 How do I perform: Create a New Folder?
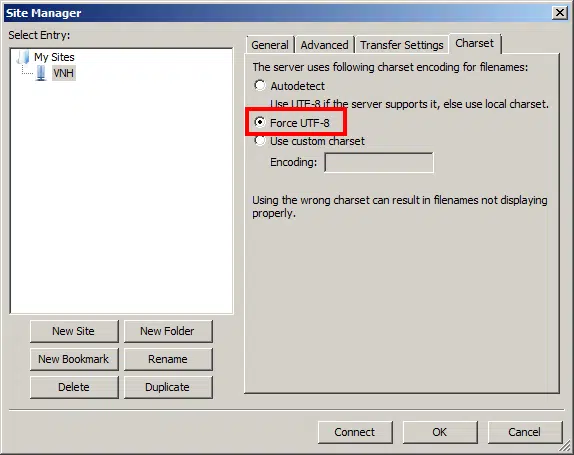(x=168, y=331)
